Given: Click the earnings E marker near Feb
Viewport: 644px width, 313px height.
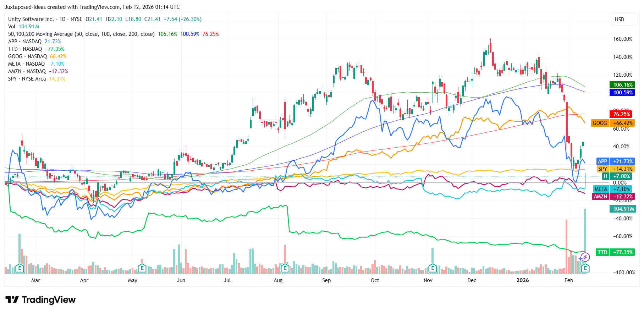Looking at the screenshot, I should coord(585,268).
